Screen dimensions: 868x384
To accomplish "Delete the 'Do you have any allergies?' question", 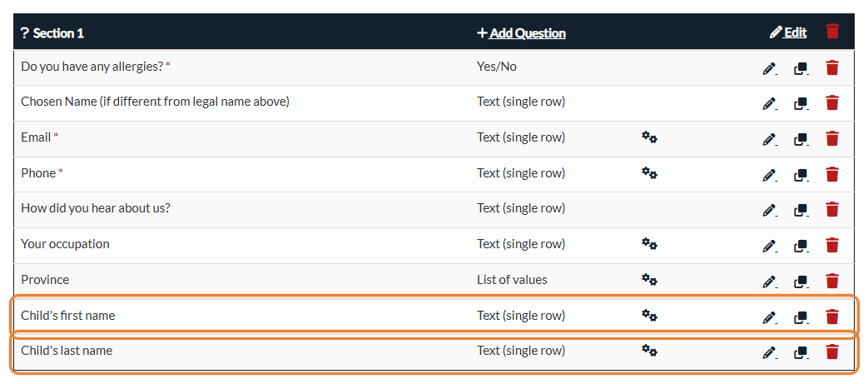I will click(x=832, y=67).
